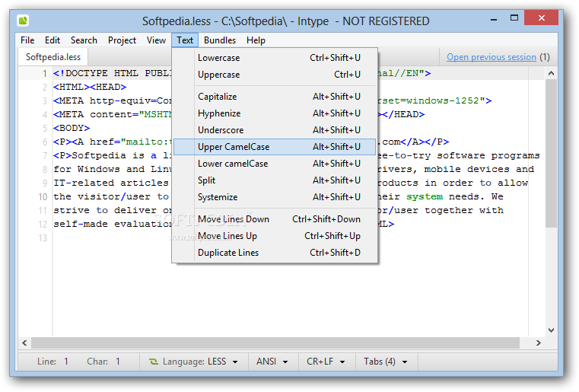The height and width of the screenshot is (392, 579).
Task: Switch to the Softpedia.less tab
Action: pyautogui.click(x=53, y=57)
